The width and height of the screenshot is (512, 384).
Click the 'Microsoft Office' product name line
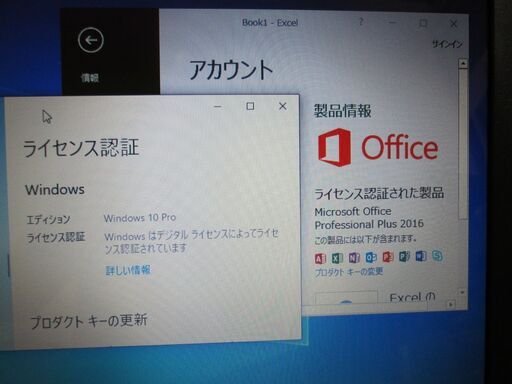click(x=353, y=212)
